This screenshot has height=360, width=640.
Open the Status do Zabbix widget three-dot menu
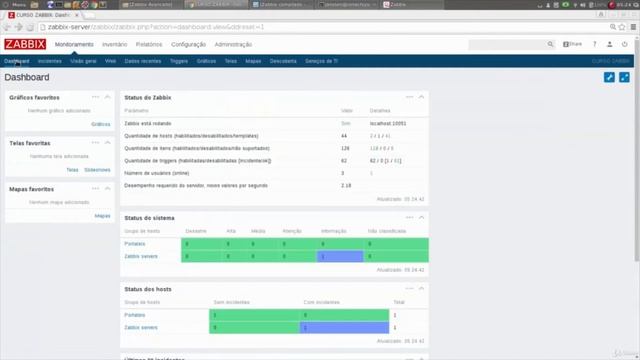click(x=409, y=97)
